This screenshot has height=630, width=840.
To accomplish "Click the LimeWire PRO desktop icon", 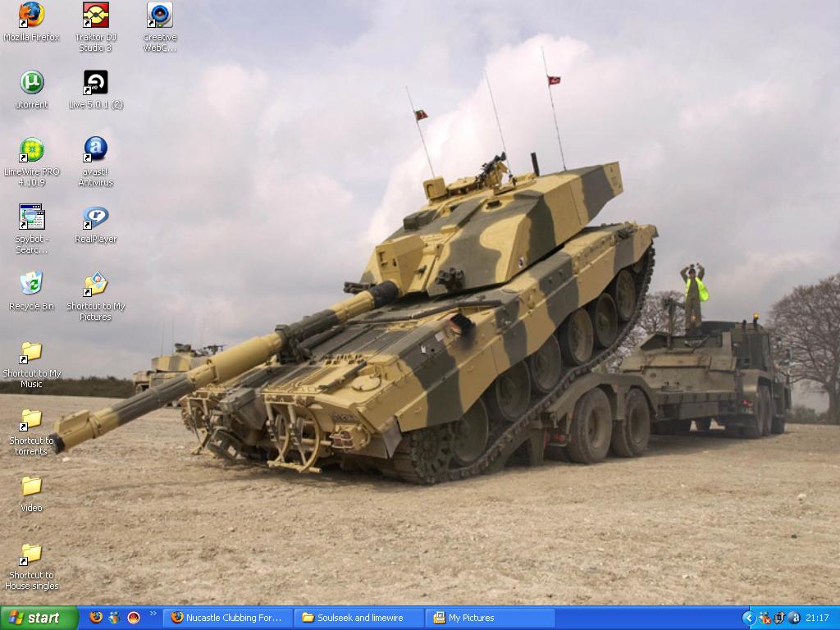I will [x=31, y=151].
